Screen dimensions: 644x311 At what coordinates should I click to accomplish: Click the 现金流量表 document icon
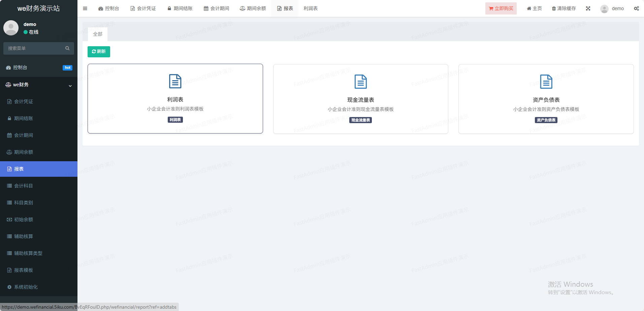360,82
